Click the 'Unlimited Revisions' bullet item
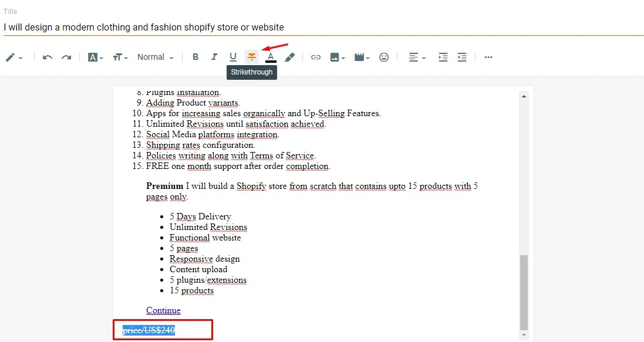 208,227
